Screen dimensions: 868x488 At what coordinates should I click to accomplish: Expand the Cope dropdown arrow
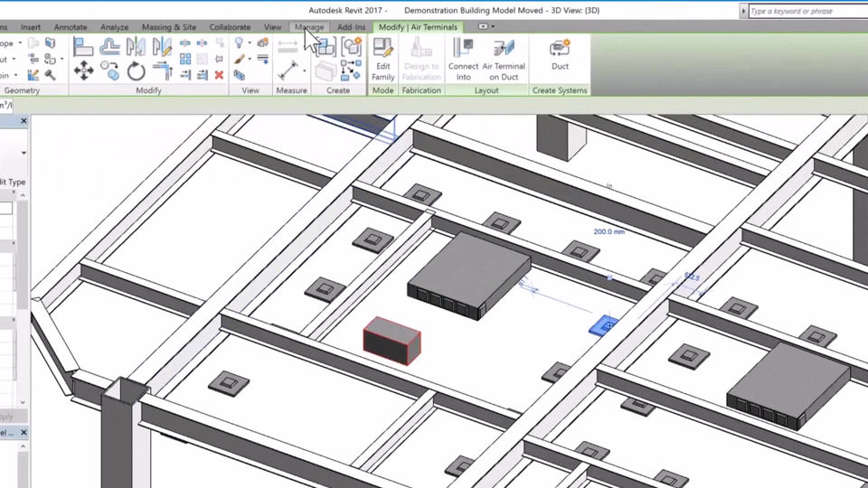point(20,43)
